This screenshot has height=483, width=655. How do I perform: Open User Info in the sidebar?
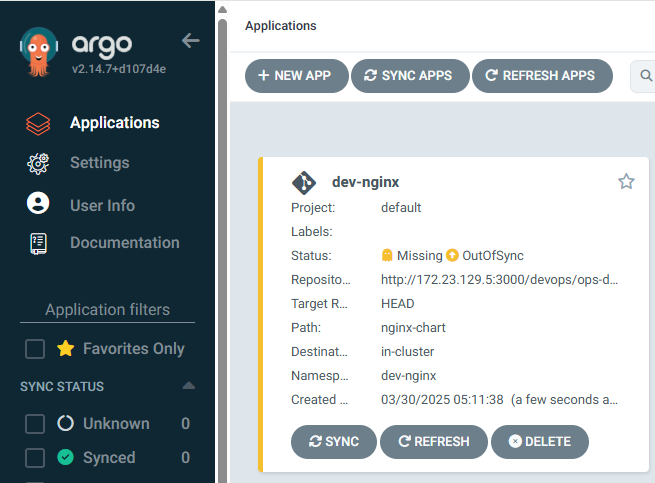coord(102,206)
